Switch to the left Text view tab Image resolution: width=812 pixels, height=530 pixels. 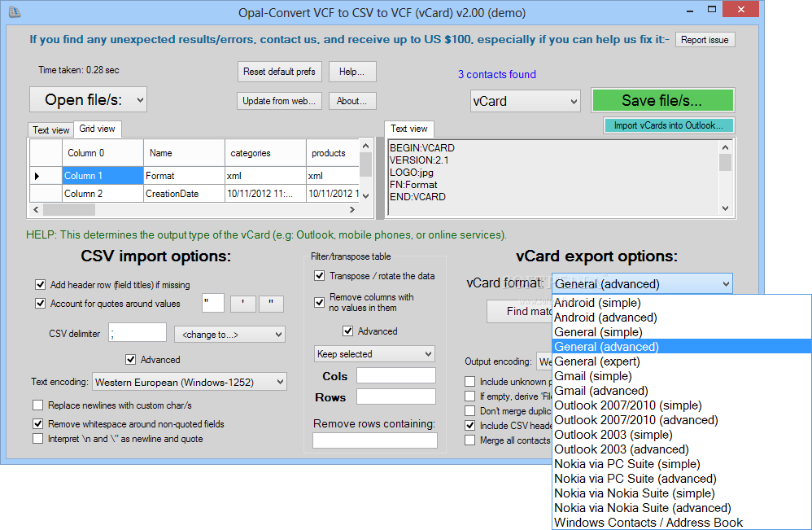[50, 130]
